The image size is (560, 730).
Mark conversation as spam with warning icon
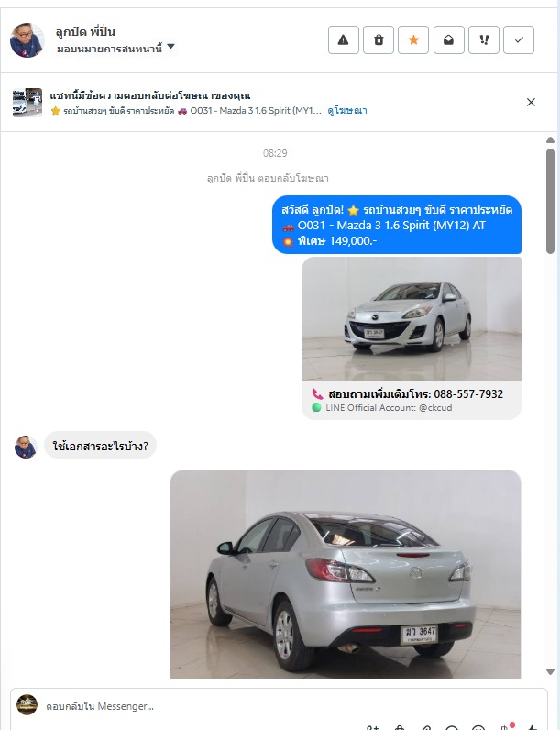344,40
